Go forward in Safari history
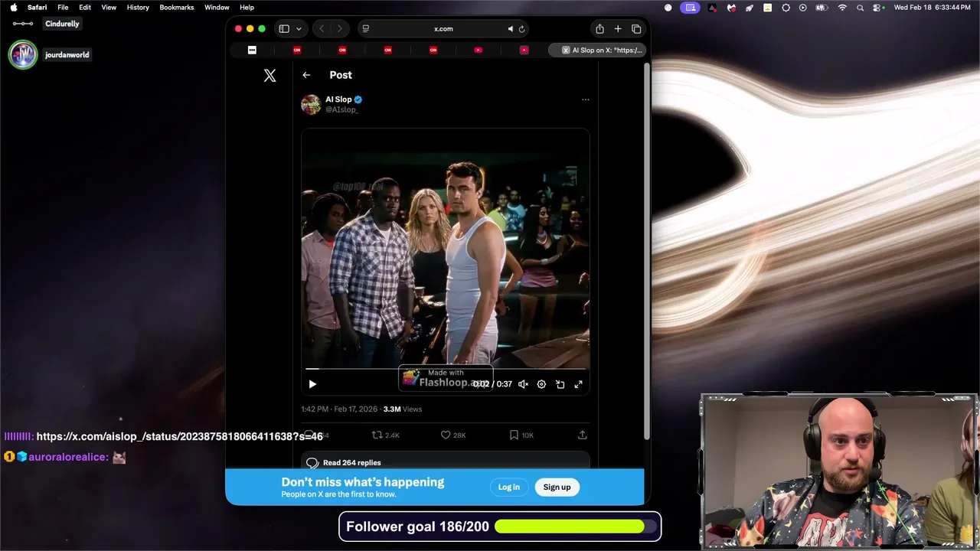This screenshot has height=551, width=980. click(x=340, y=29)
